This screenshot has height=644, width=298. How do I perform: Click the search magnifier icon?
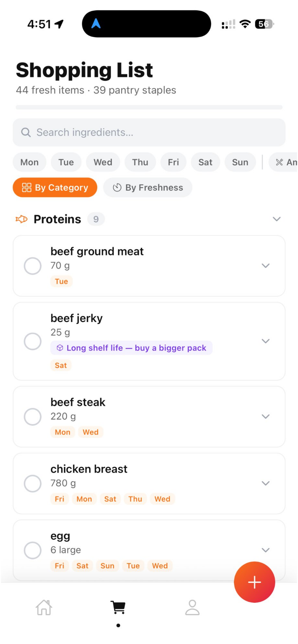26,132
